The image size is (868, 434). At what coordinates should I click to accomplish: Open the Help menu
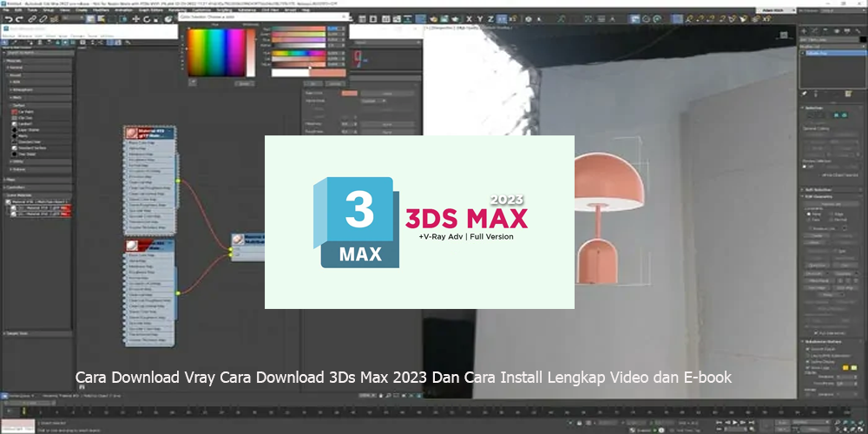click(306, 10)
